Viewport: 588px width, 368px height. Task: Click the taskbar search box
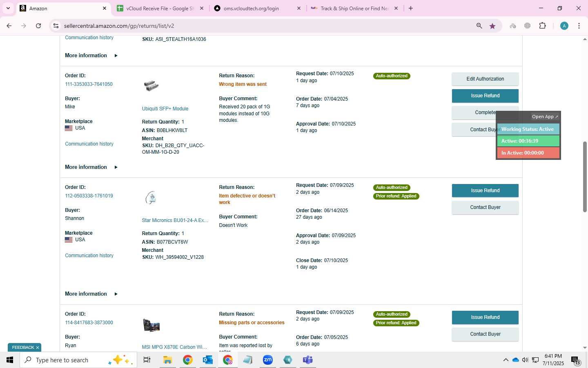coord(78,360)
